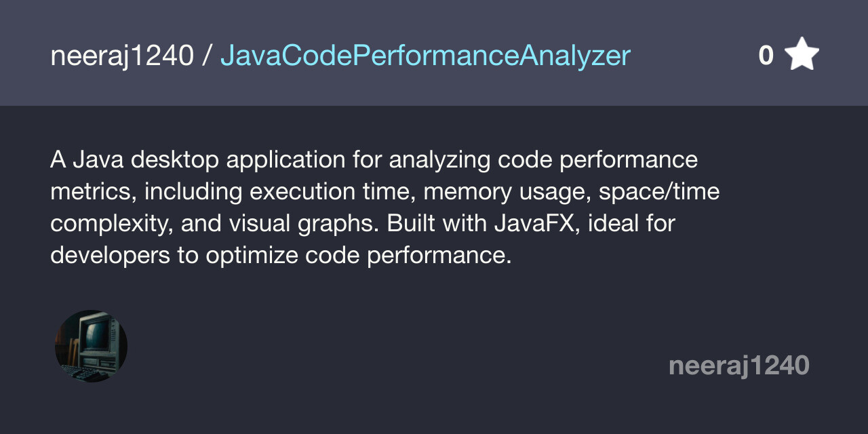Click the word "Built" before "with JavaFX"
The width and height of the screenshot is (868, 434).
pyautogui.click(x=406, y=224)
